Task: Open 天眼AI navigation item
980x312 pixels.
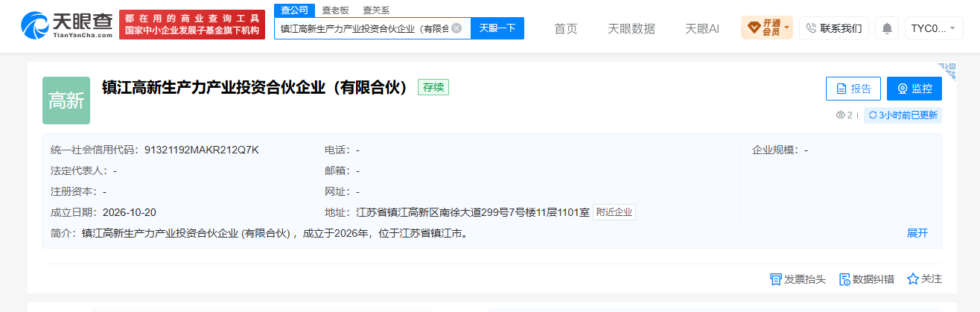Action: tap(702, 28)
